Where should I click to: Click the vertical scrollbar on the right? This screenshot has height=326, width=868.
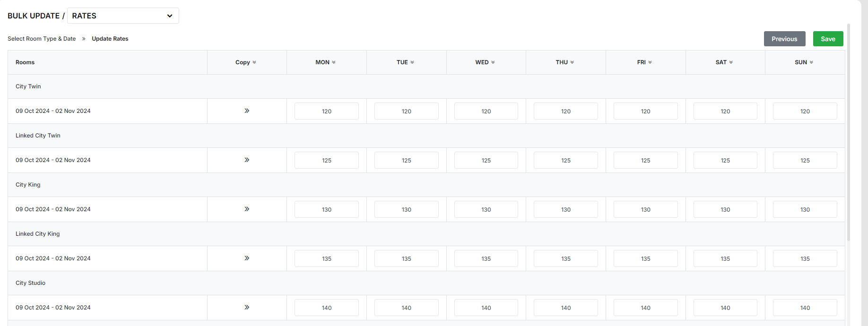849,132
